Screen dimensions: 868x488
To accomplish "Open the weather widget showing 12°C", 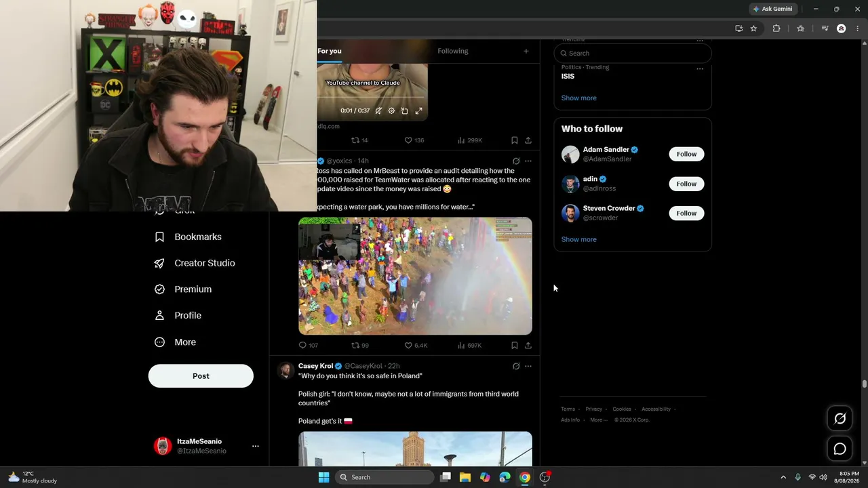I will coord(32,477).
